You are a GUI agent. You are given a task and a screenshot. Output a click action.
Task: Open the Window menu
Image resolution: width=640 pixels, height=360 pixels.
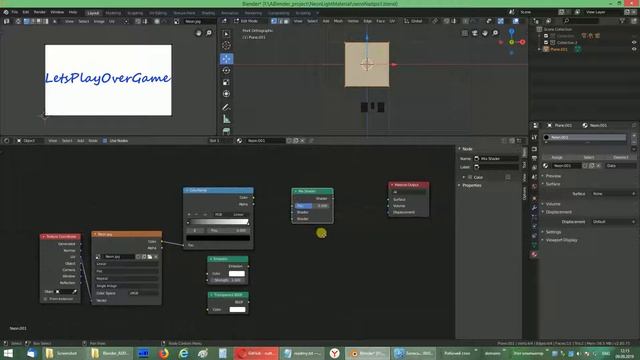point(57,12)
